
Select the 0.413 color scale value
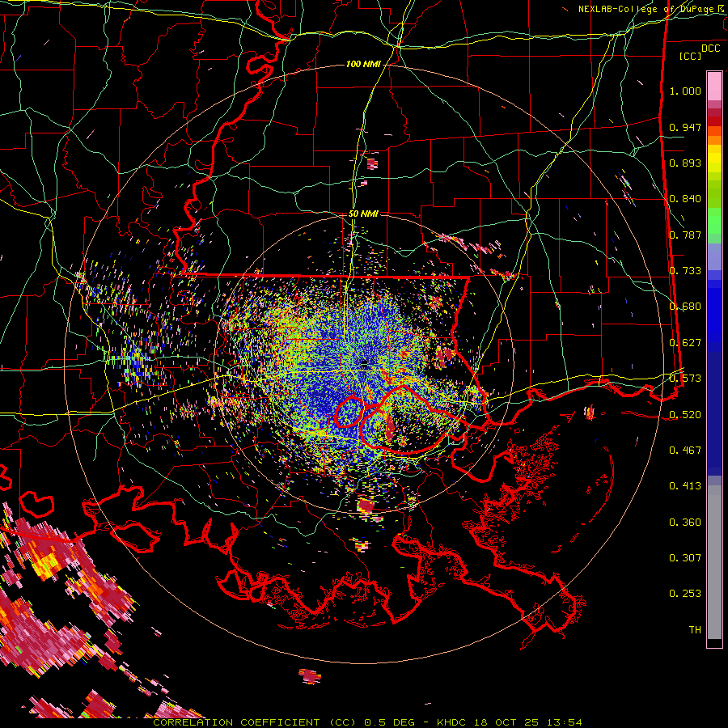coord(685,486)
